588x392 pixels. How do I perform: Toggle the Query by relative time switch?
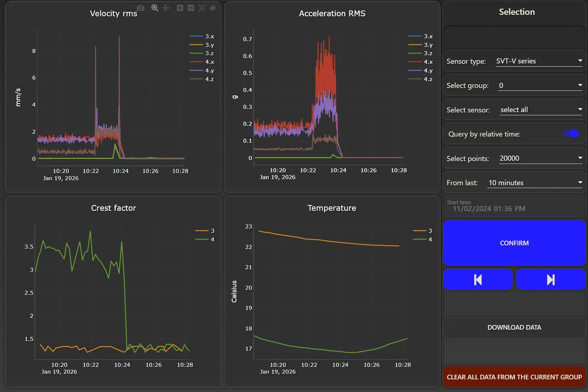point(571,134)
